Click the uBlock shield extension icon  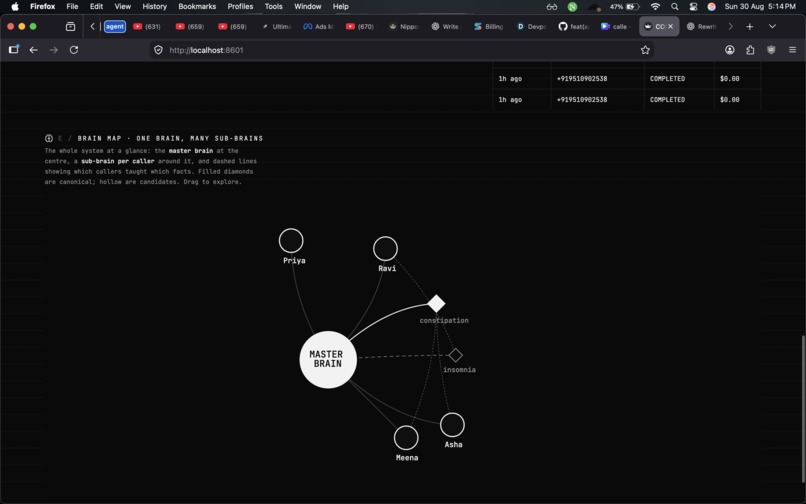(x=771, y=50)
